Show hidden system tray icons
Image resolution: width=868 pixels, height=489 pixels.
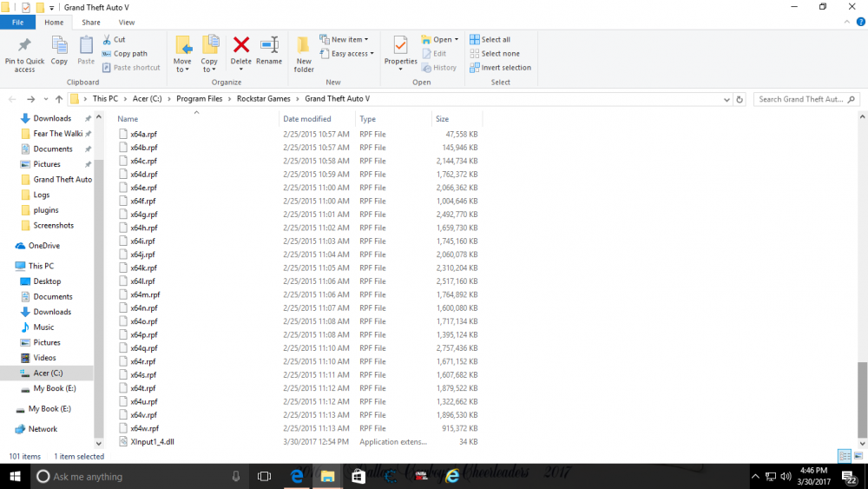pyautogui.click(x=755, y=476)
